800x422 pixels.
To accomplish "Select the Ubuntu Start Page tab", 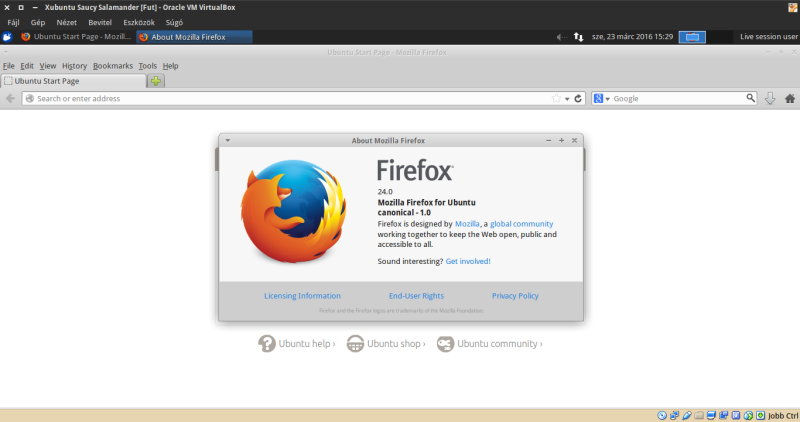I will pyautogui.click(x=73, y=81).
